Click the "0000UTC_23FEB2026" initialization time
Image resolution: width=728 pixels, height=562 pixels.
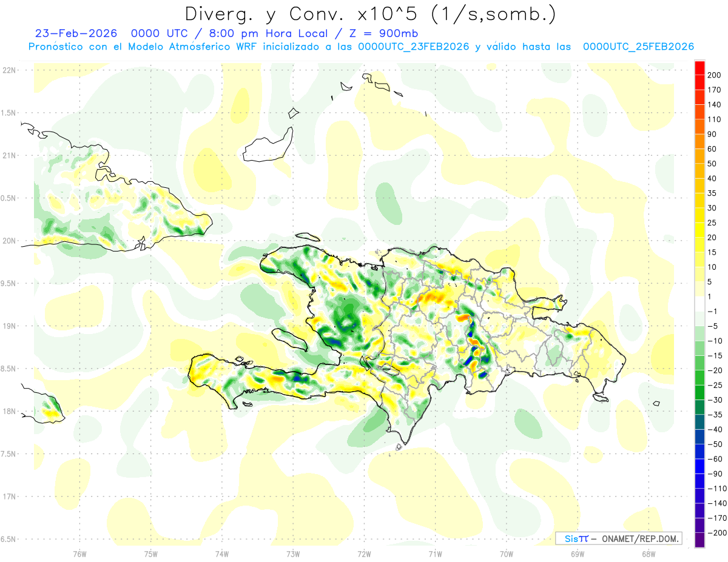pyautogui.click(x=414, y=47)
